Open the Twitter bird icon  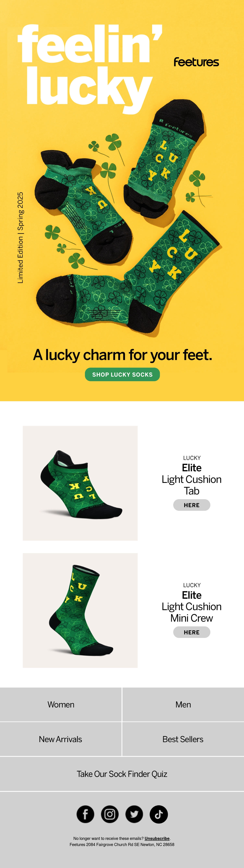[134, 814]
